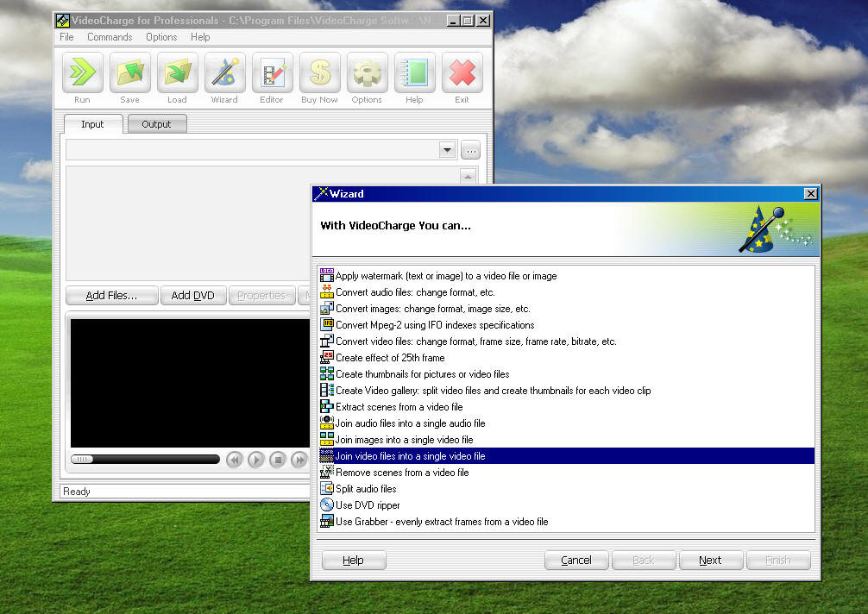Viewport: 868px width, 614px height.
Task: Click the Back button in the Wizard
Action: pyautogui.click(x=644, y=561)
